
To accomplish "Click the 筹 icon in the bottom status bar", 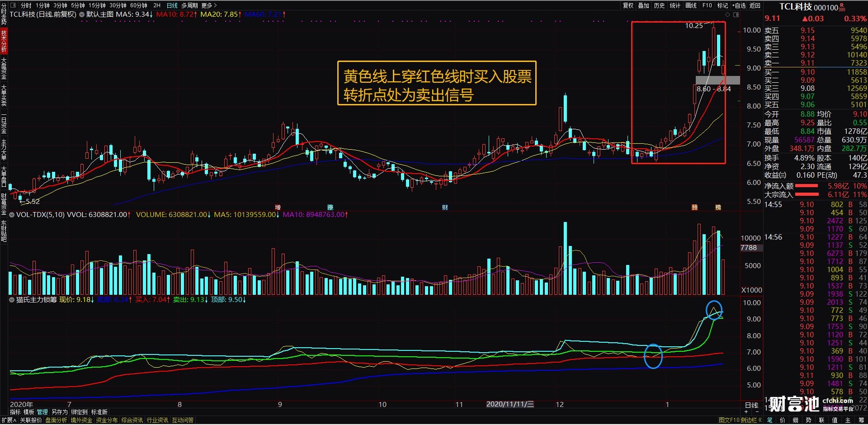I will (x=861, y=420).
